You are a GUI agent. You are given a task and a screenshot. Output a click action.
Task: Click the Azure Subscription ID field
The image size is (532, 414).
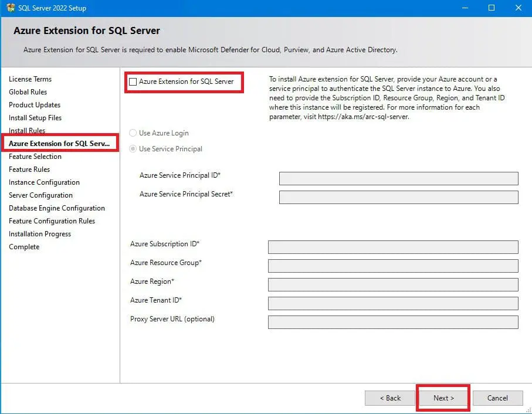tap(392, 246)
